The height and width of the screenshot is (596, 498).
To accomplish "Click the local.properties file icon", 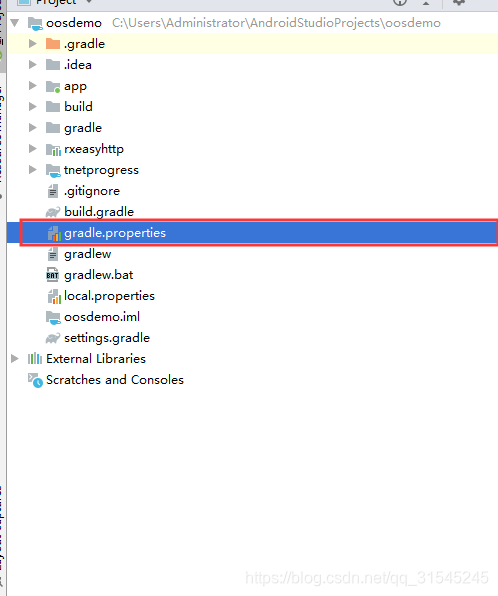I will pos(54,296).
